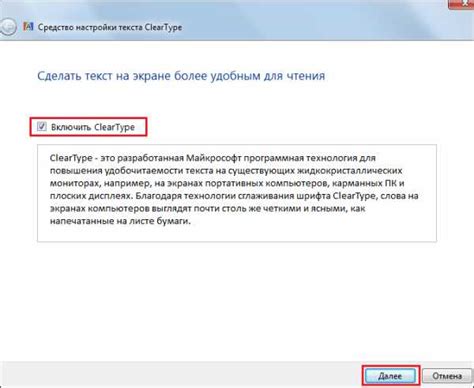Viewport: 474px width, 388px height.
Task: Toggle the Включить ClearType checkbox
Action: tap(42, 127)
